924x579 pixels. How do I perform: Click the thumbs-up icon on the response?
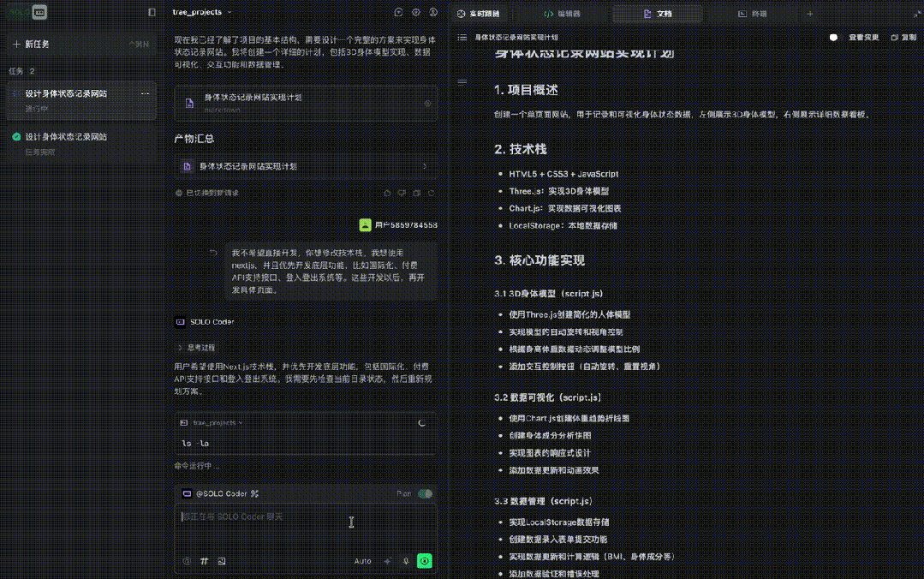click(387, 193)
